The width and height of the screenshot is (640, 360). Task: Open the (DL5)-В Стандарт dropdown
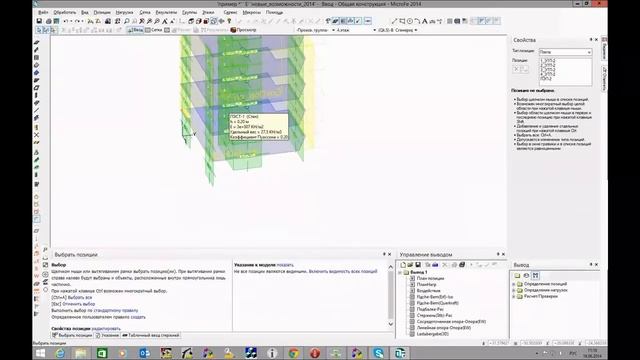(398, 30)
